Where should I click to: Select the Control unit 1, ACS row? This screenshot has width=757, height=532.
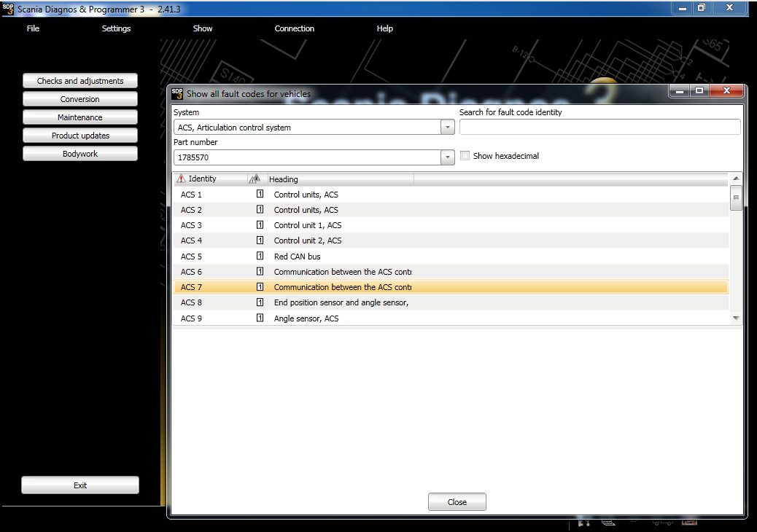click(451, 225)
